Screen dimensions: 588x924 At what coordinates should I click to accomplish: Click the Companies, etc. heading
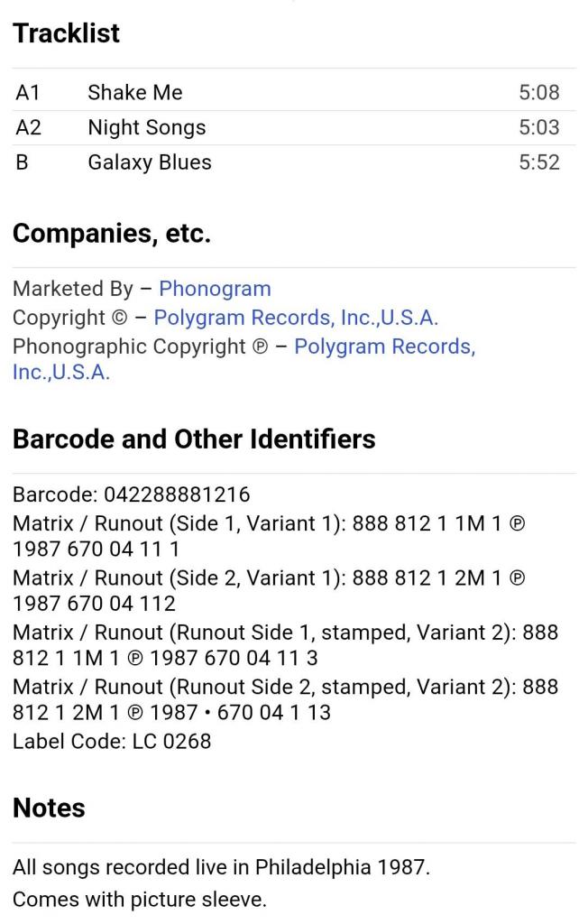point(111,234)
